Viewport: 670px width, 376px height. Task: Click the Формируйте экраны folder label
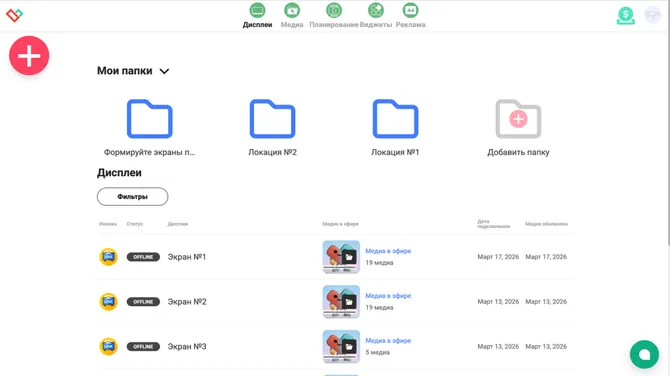[150, 152]
